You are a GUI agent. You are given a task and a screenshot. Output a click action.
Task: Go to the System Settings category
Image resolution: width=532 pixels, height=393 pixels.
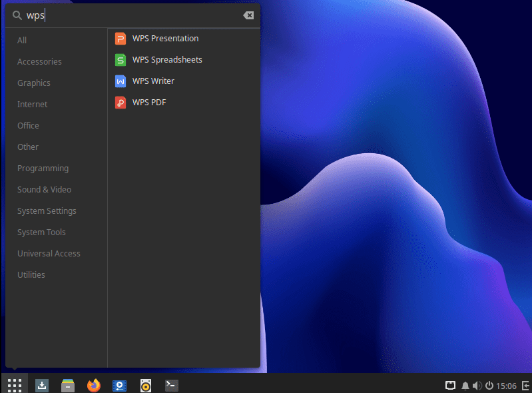click(x=47, y=211)
